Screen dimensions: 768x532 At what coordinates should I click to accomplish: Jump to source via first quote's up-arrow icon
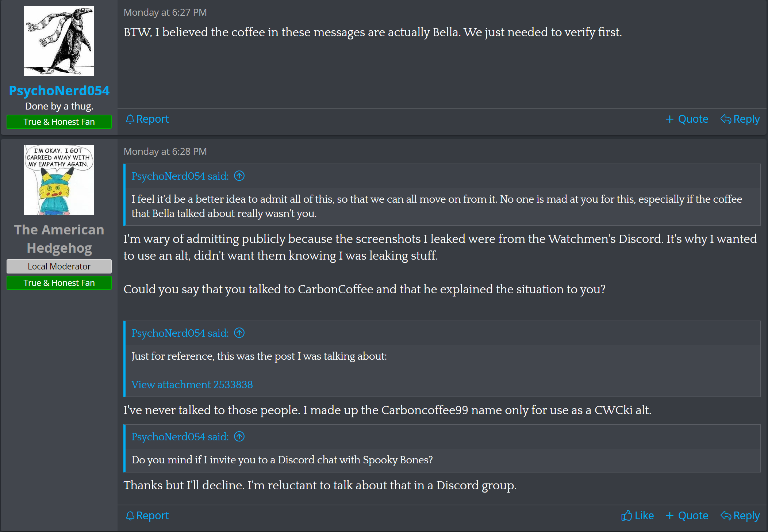click(x=239, y=176)
